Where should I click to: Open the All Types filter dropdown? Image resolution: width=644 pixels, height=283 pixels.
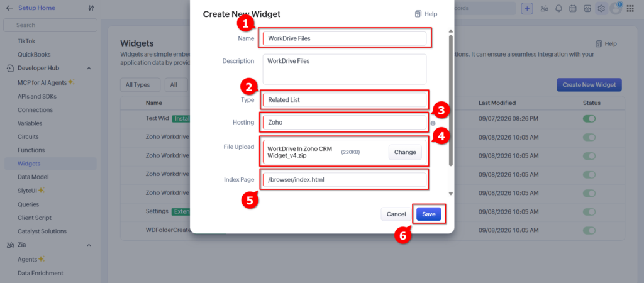pos(140,85)
